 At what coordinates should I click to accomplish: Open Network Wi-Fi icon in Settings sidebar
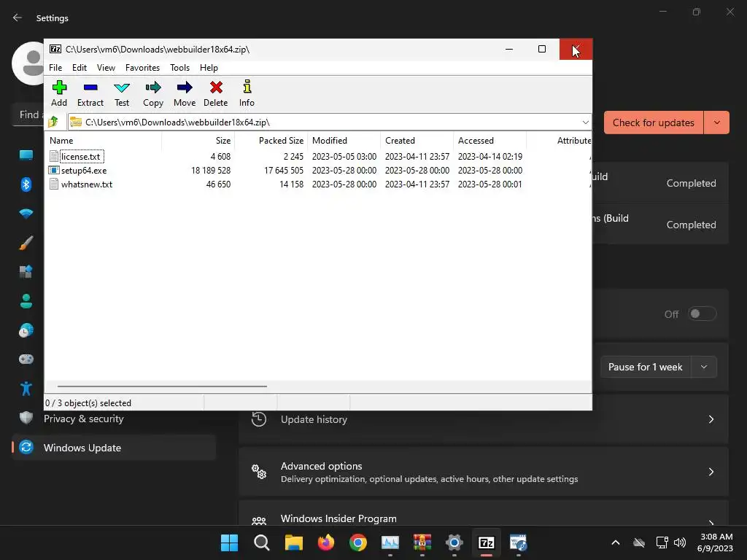[x=26, y=214]
